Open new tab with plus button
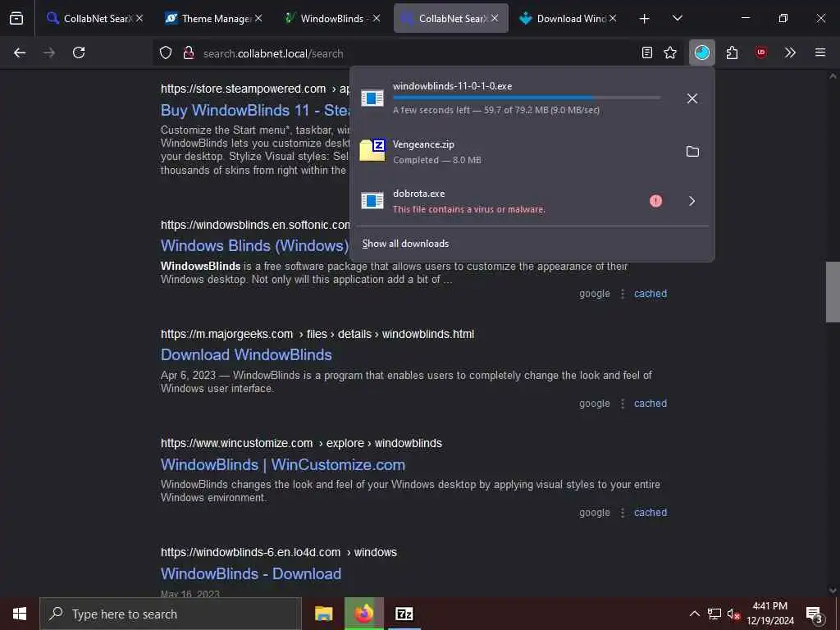840x630 pixels. click(645, 19)
